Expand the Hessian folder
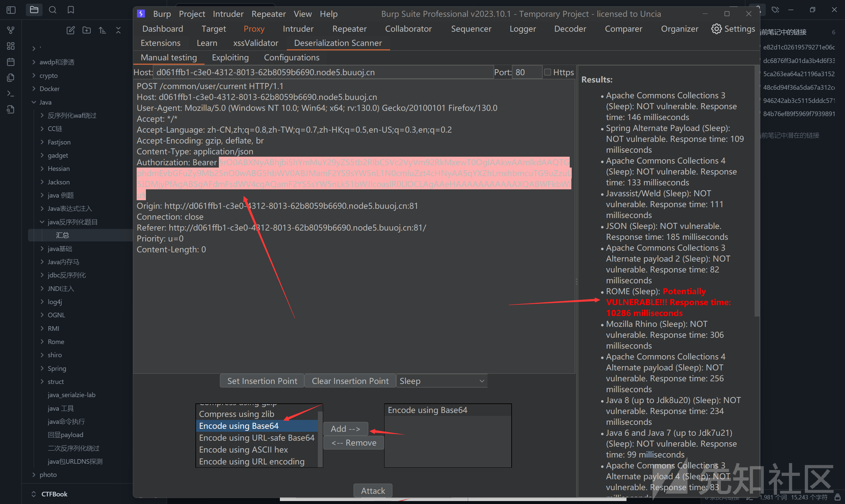This screenshot has height=504, width=845. (42, 169)
